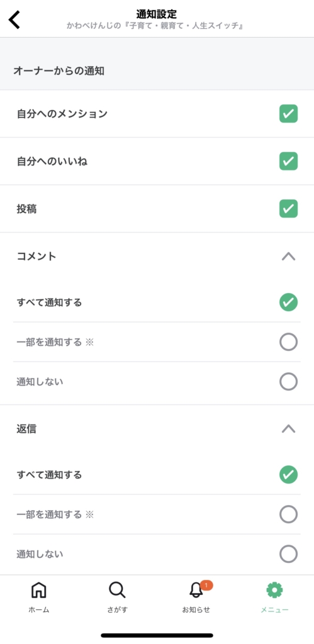Image resolution: width=314 pixels, height=644 pixels.
Task: Open the メニュー gear icon
Action: click(274, 590)
